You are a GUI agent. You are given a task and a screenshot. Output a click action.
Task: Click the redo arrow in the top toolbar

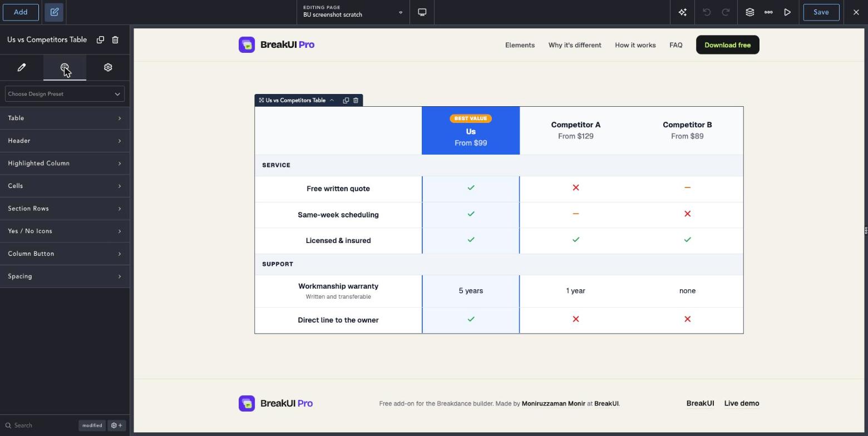click(x=726, y=12)
